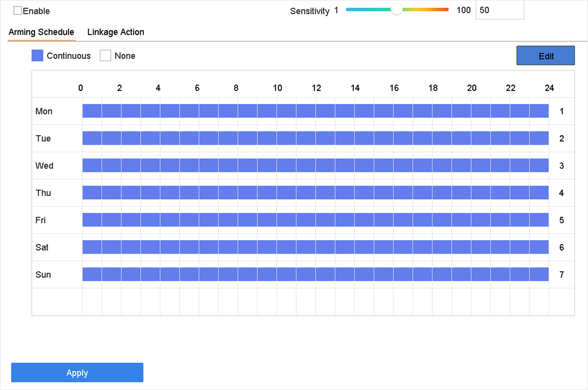Click the Mon row label
Screen dimensions: 588x390
pos(44,111)
